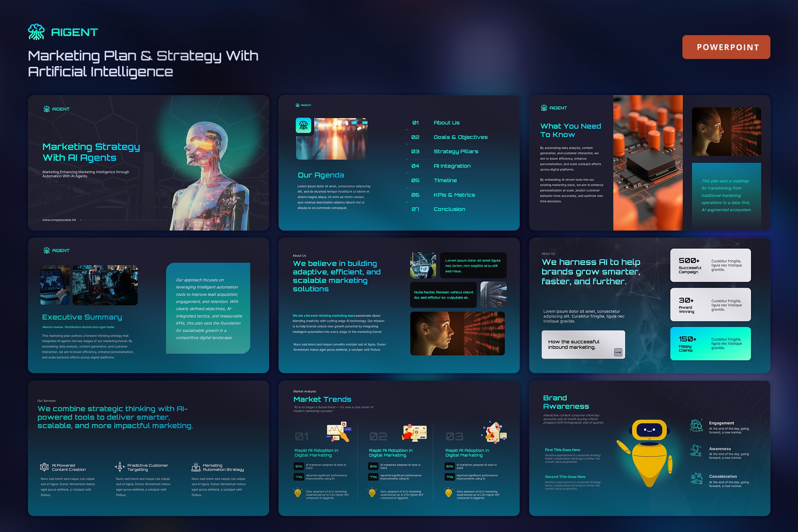Click the AIGENT logo on What You Need slide
798x532 pixels.
pos(554,108)
